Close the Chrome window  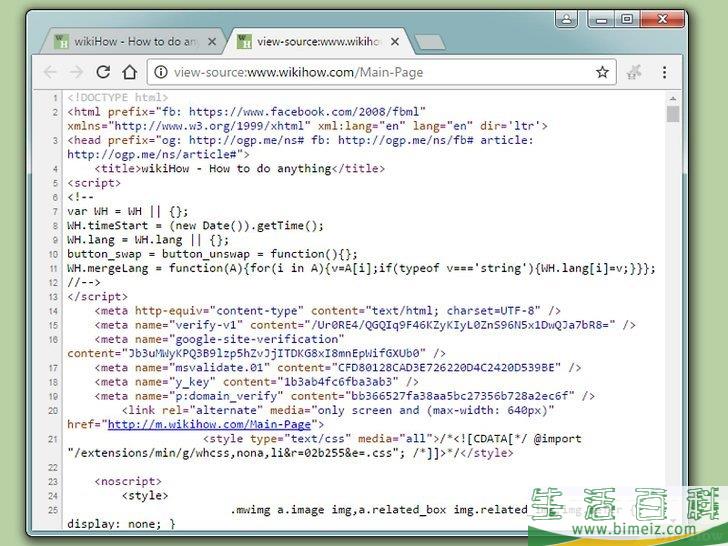pos(663,19)
